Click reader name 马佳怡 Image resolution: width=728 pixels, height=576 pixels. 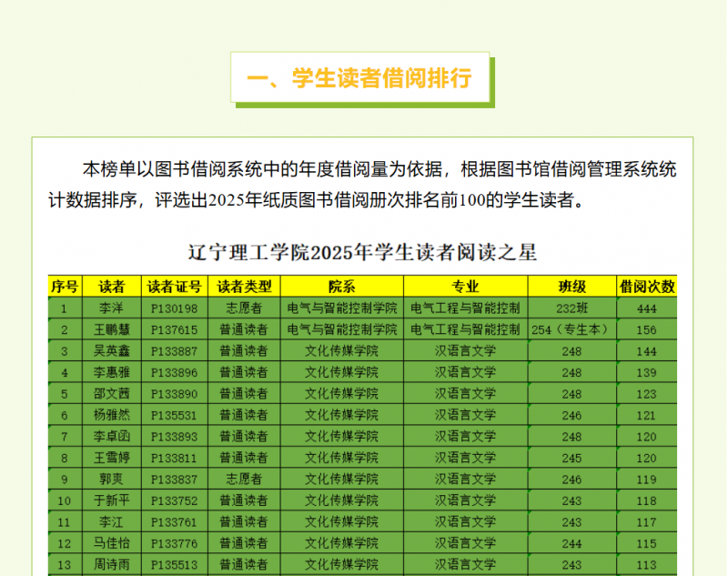coord(111,543)
